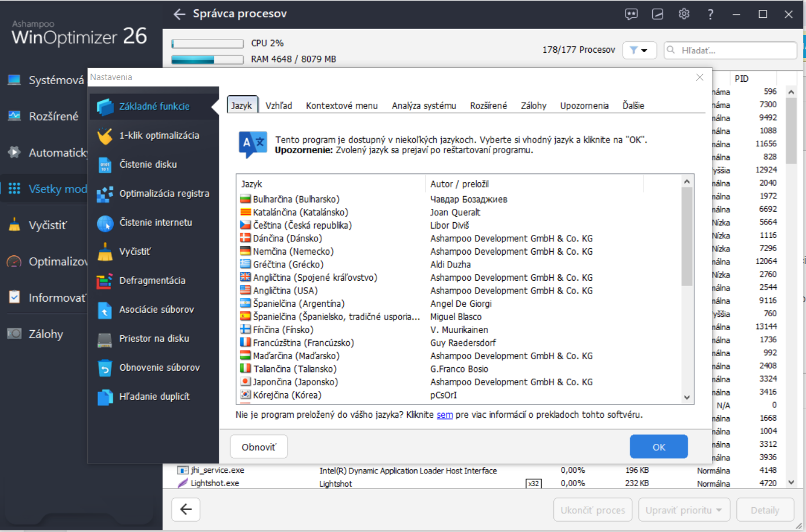This screenshot has height=532, width=806.
Task: Select Všetky moduly in main sidebar
Action: pyautogui.click(x=45, y=189)
